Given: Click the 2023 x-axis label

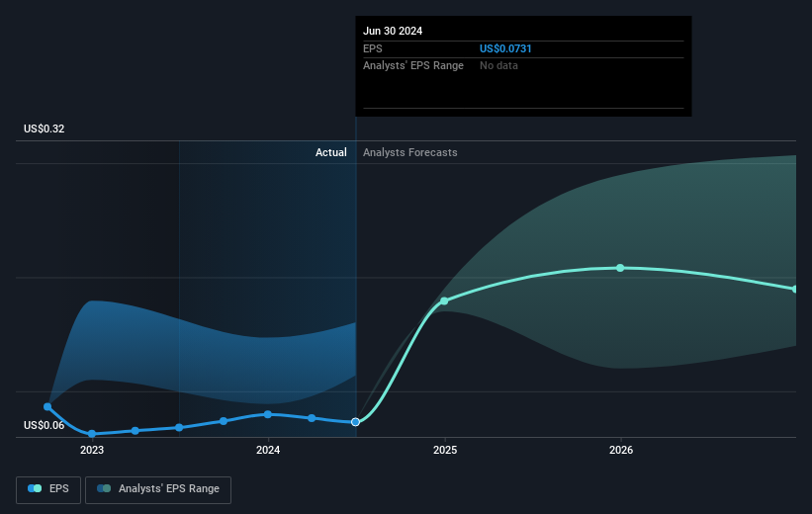Looking at the screenshot, I should tap(92, 450).
